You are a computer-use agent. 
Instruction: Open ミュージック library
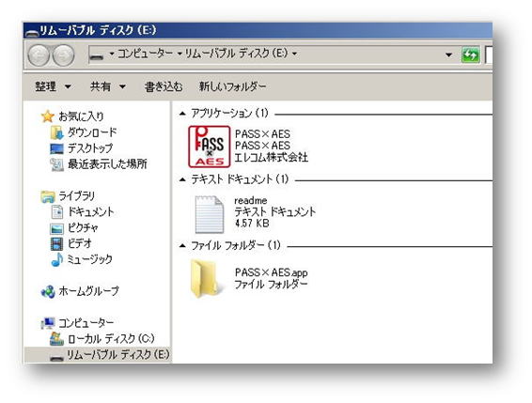pyautogui.click(x=82, y=259)
